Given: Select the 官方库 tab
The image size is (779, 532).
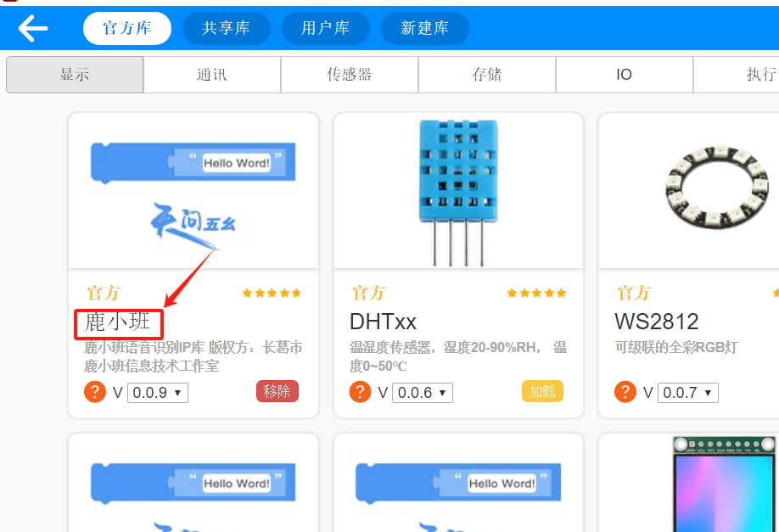Looking at the screenshot, I should (127, 28).
